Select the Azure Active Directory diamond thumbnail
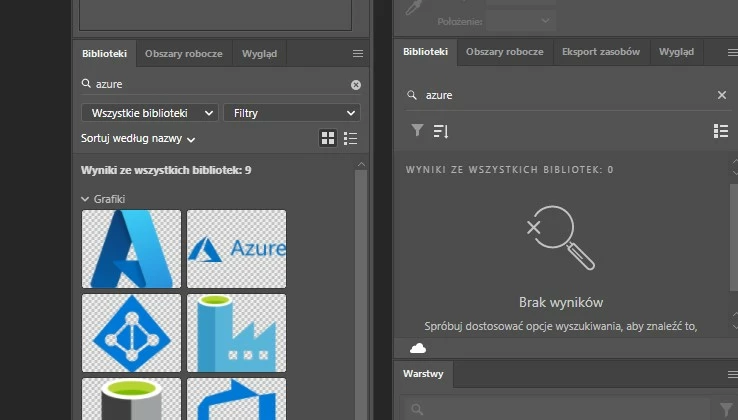The width and height of the screenshot is (738, 420). click(x=131, y=333)
